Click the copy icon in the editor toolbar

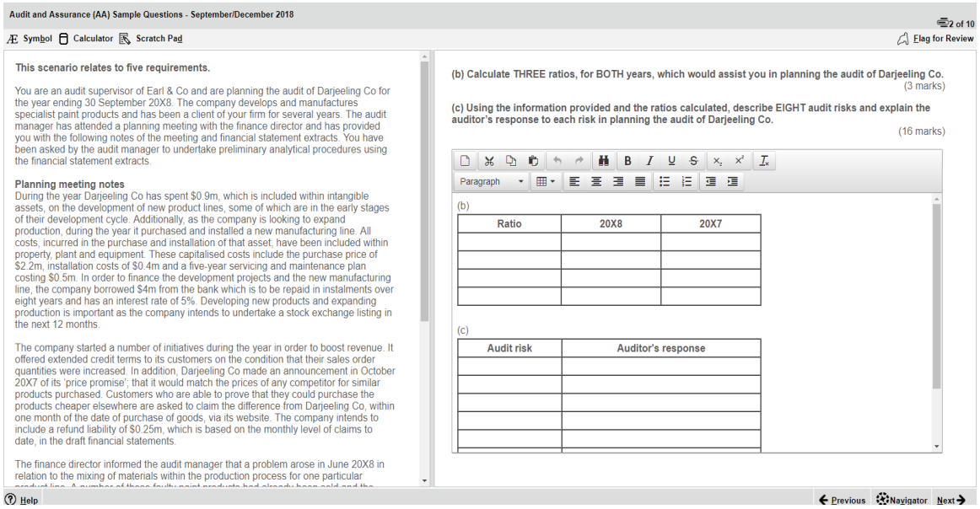[511, 161]
